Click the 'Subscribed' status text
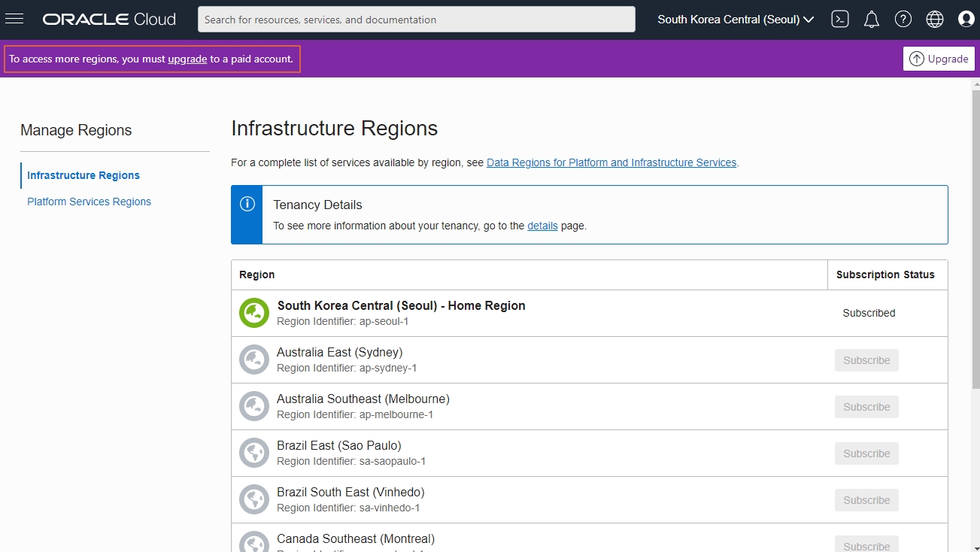Viewport: 980px width, 552px height. pyautogui.click(x=869, y=313)
